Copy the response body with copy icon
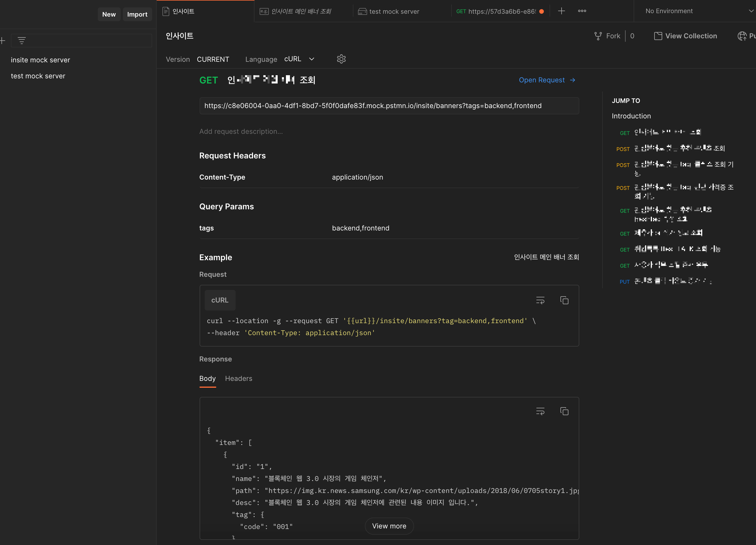Screen dimensions: 756x545 pos(564,411)
